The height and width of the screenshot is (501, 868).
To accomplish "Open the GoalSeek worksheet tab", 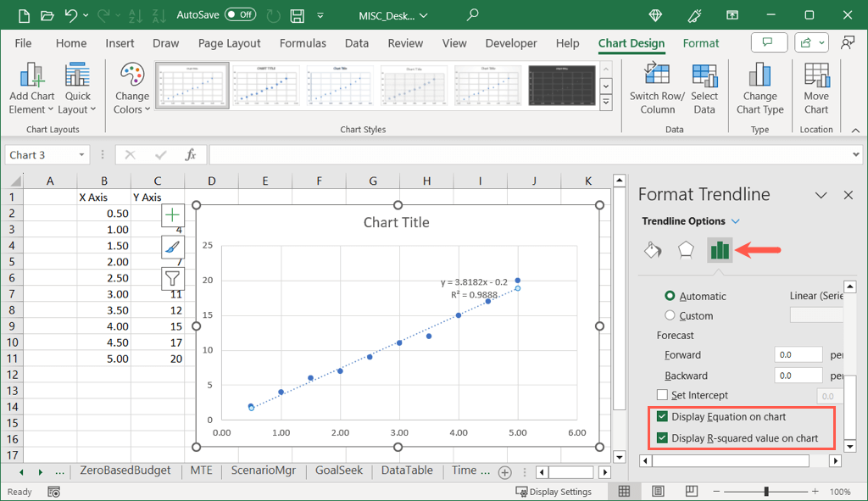I will click(338, 470).
